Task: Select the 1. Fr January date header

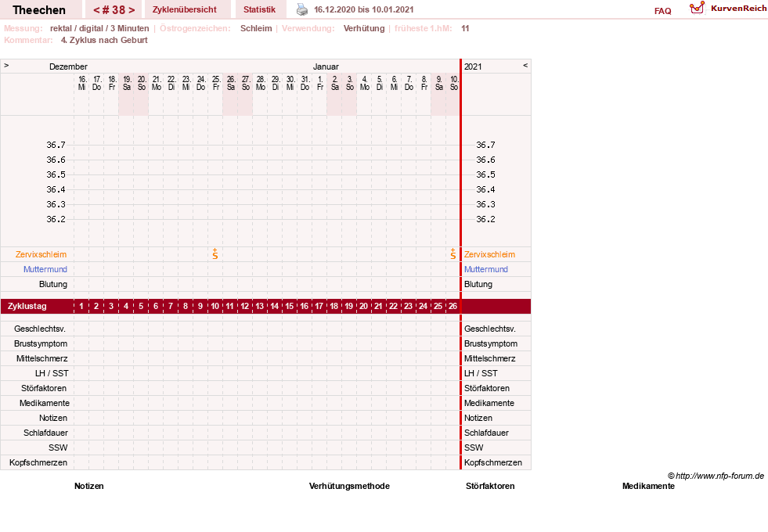Action: (320, 83)
